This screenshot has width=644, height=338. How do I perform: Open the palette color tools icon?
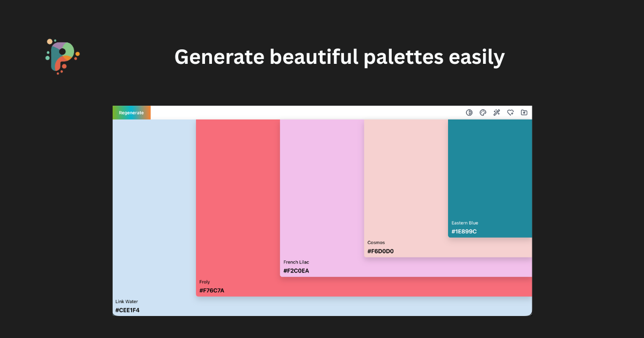(482, 113)
